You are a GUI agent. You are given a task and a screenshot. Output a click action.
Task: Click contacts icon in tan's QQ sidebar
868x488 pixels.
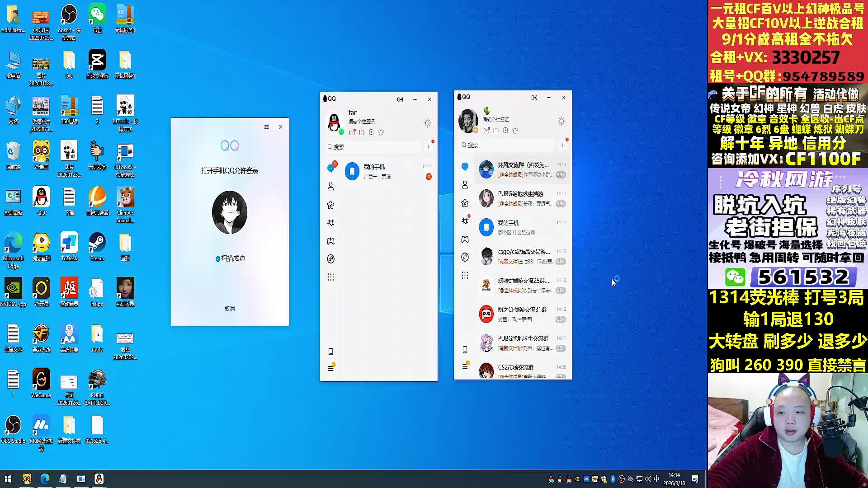click(x=330, y=187)
